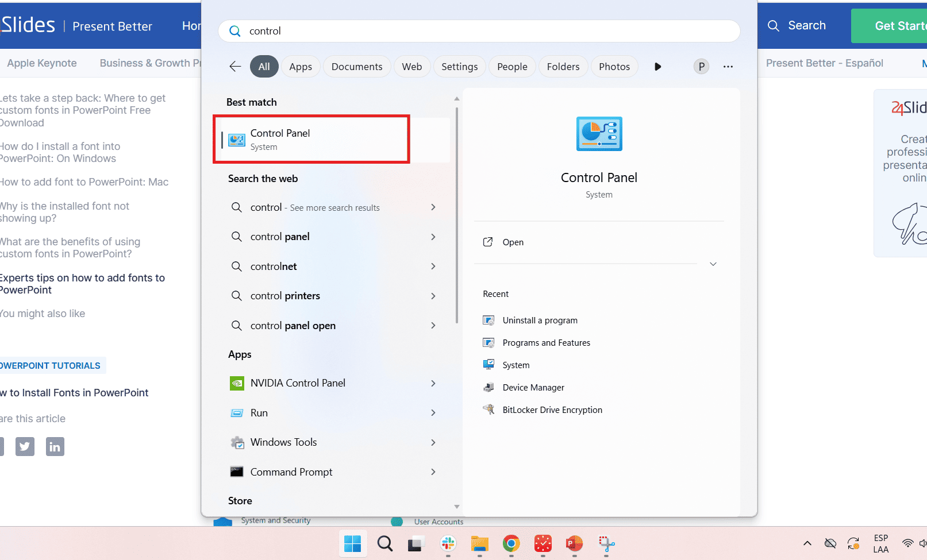The width and height of the screenshot is (927, 560).
Task: Click the three-dots more options icon
Action: click(x=728, y=67)
